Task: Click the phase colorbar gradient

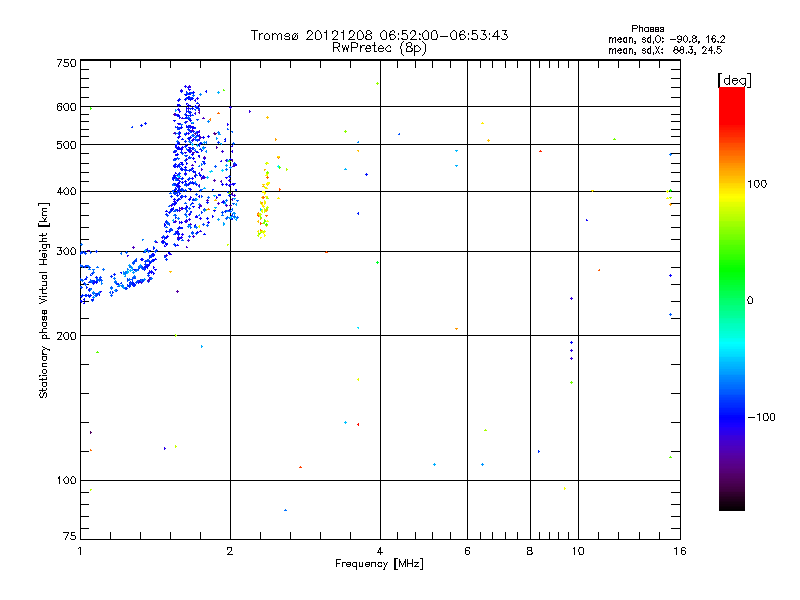Action: (x=732, y=298)
